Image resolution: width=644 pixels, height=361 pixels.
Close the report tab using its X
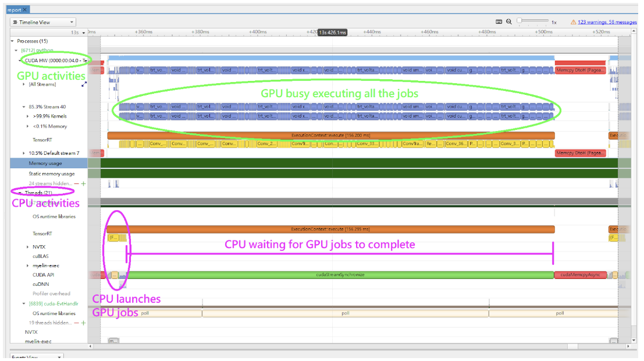(25, 10)
